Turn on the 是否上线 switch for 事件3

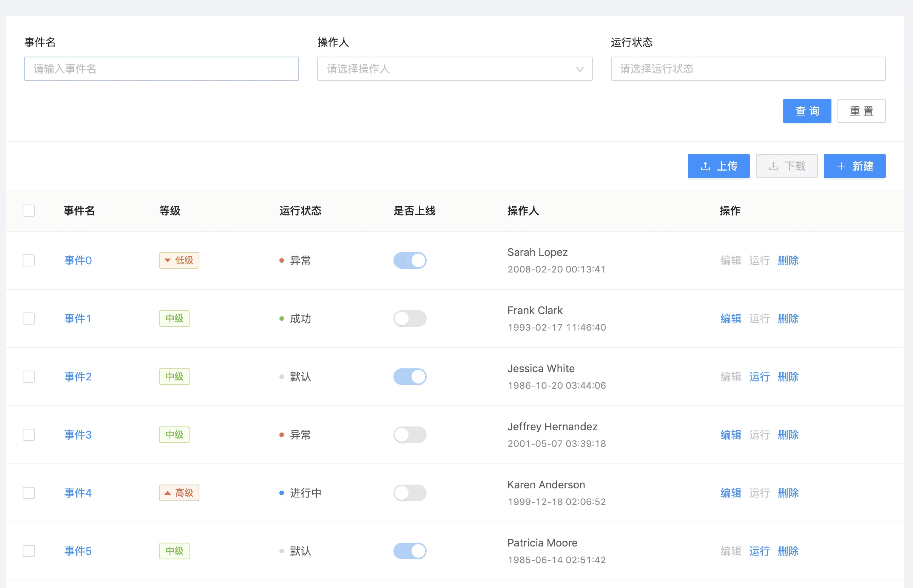[x=410, y=435]
